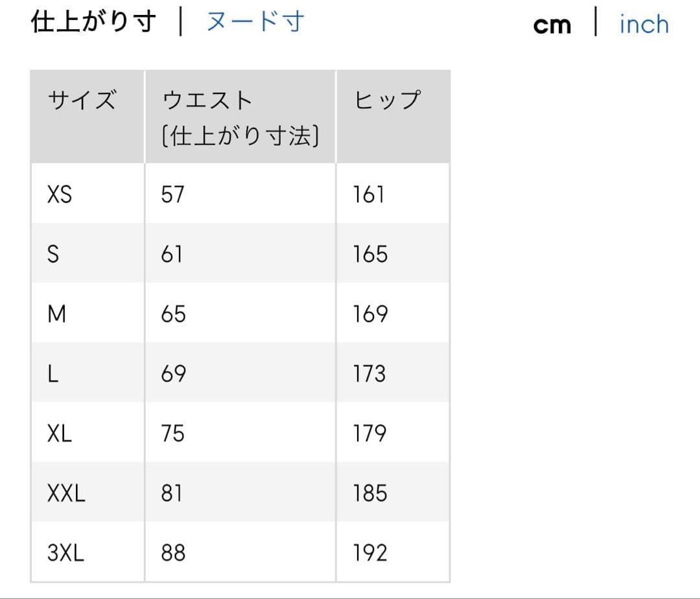
Task: Select the S size row label
Action: (x=53, y=254)
